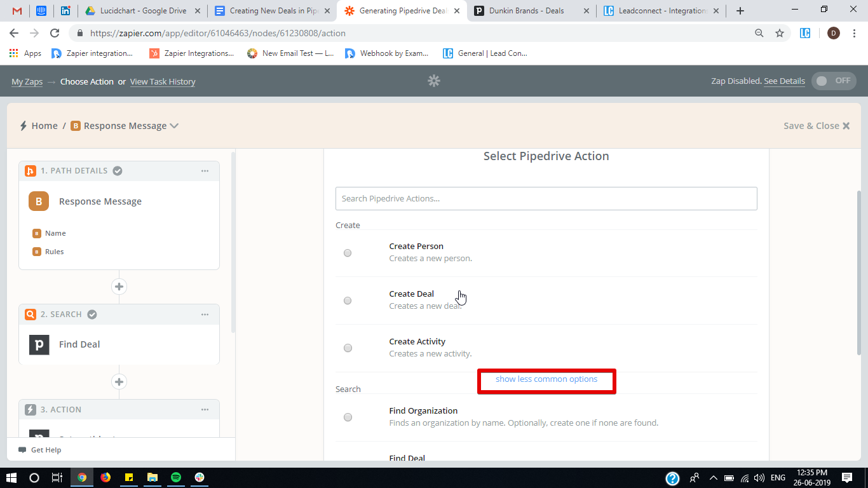Viewport: 868px width, 488px height.
Task: Open Webhook by Exam bookmark
Action: point(387,53)
